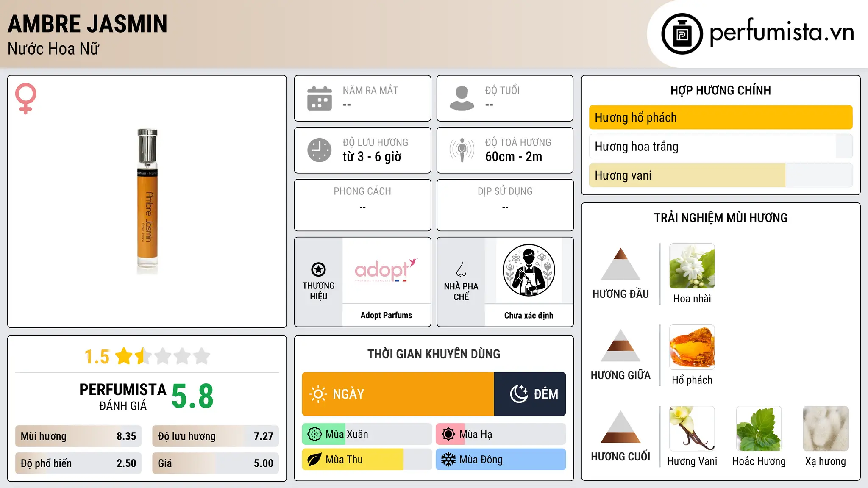This screenshot has width=868, height=488.
Task: Click the Chưa xác định perfumer label
Action: (x=529, y=315)
